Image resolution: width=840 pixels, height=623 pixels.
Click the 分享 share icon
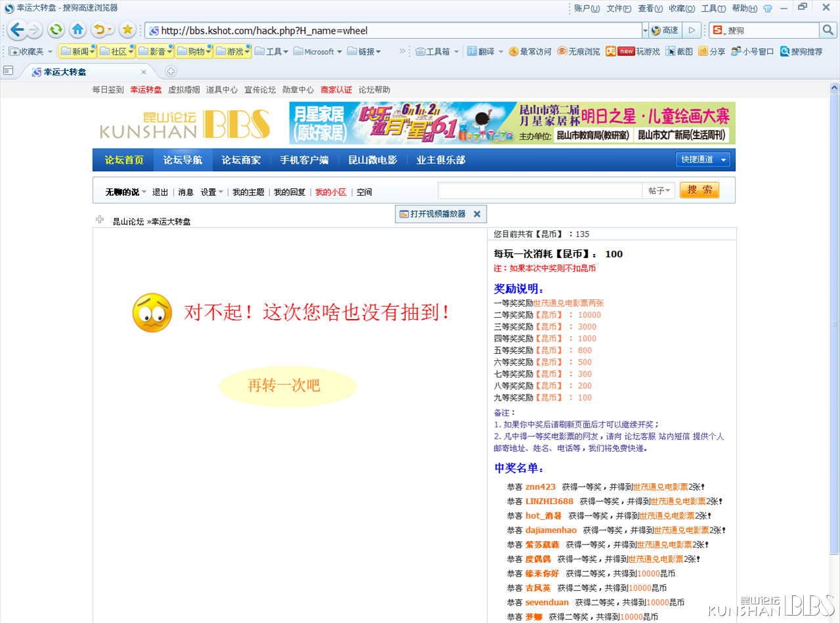[x=711, y=51]
